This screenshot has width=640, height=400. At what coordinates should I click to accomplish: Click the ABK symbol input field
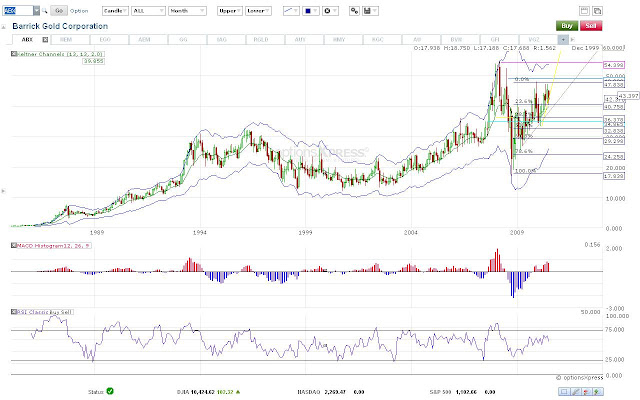pos(18,11)
